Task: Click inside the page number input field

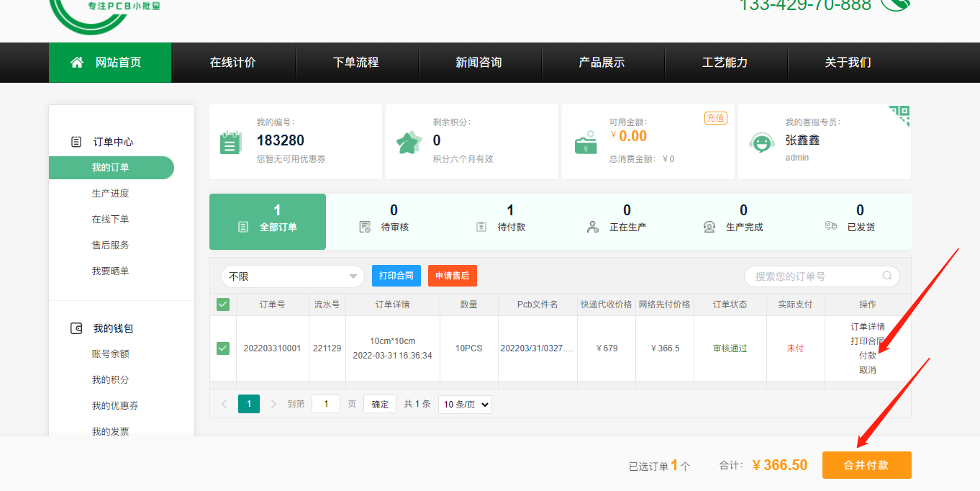Action: [325, 404]
